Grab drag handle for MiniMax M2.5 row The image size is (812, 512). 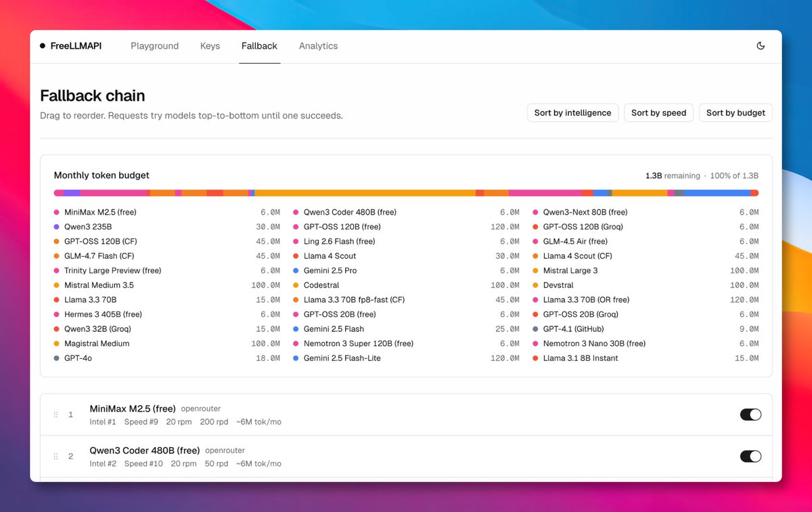point(55,414)
